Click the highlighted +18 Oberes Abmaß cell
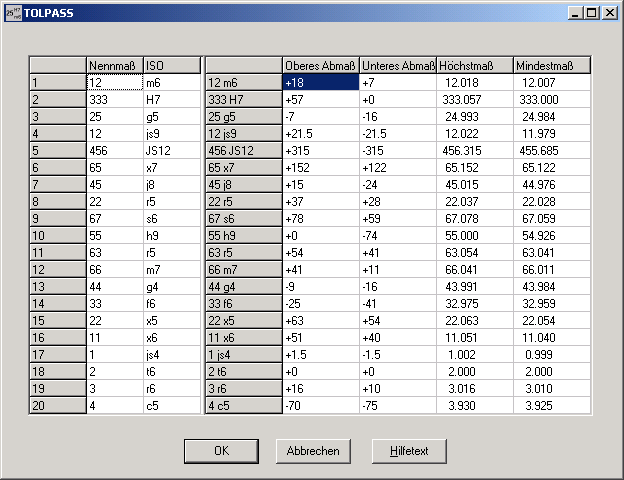This screenshot has width=624, height=480. pyautogui.click(x=320, y=83)
